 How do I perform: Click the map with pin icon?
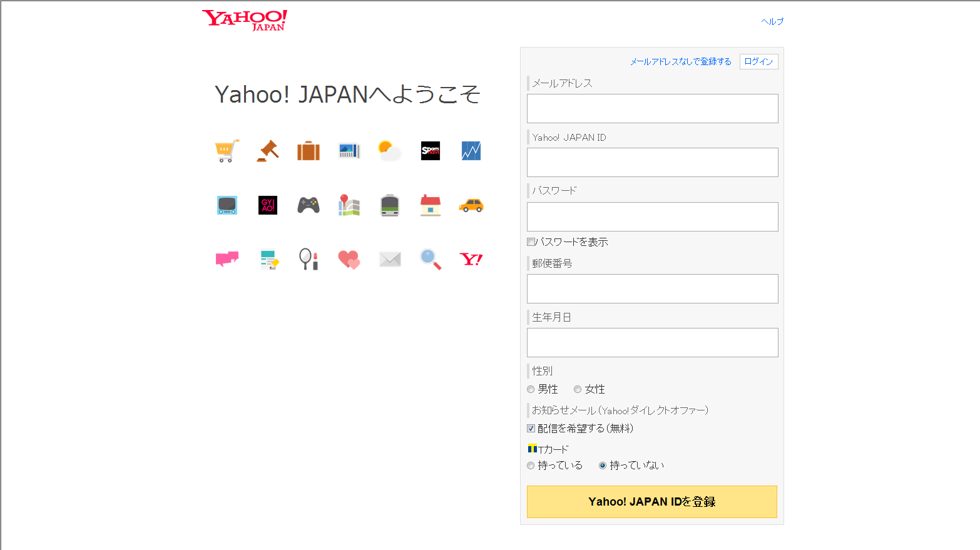click(x=349, y=205)
